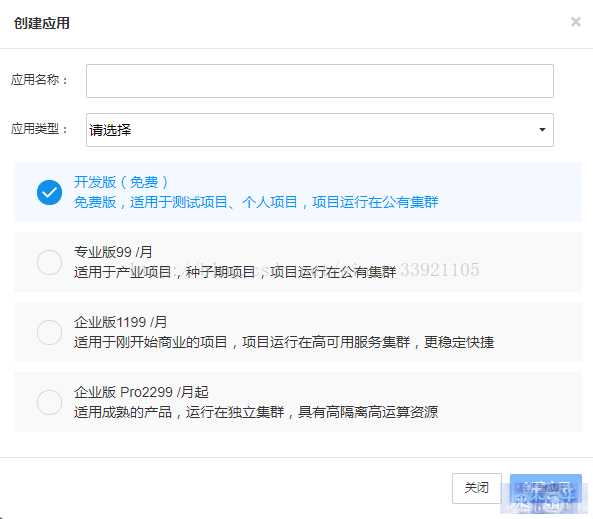Choose the 企业版 Pro2299/月起 radio option
The width and height of the screenshot is (593, 519).
[x=50, y=402]
